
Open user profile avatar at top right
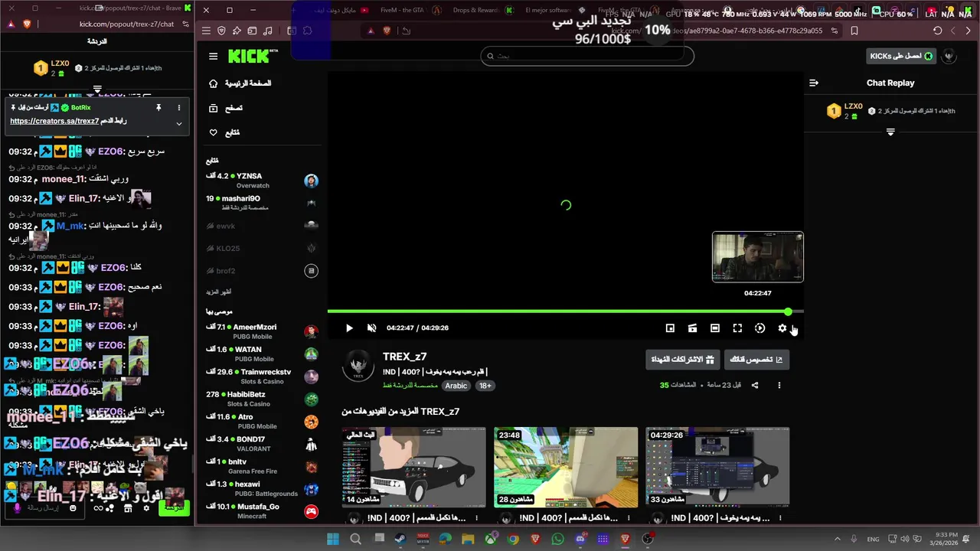click(949, 56)
